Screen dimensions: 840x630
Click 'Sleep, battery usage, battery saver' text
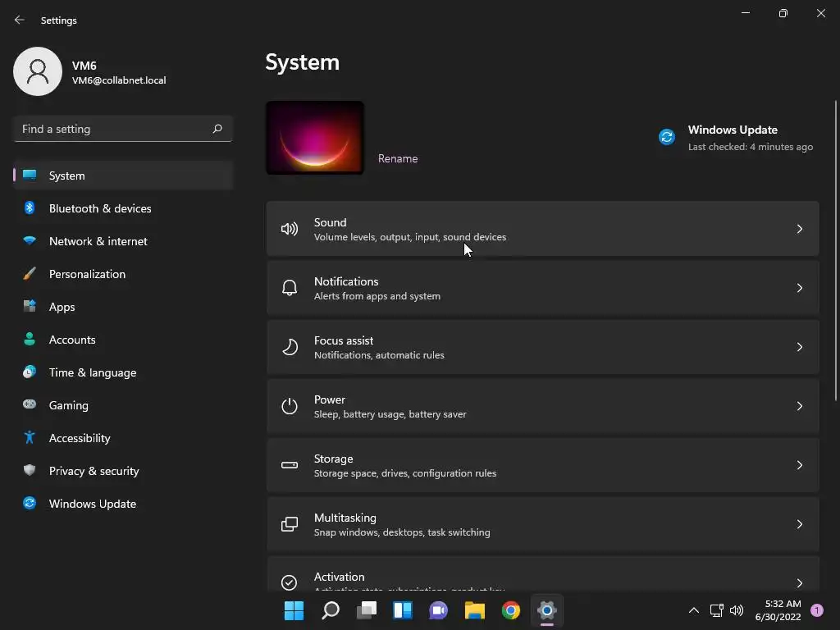click(x=390, y=414)
